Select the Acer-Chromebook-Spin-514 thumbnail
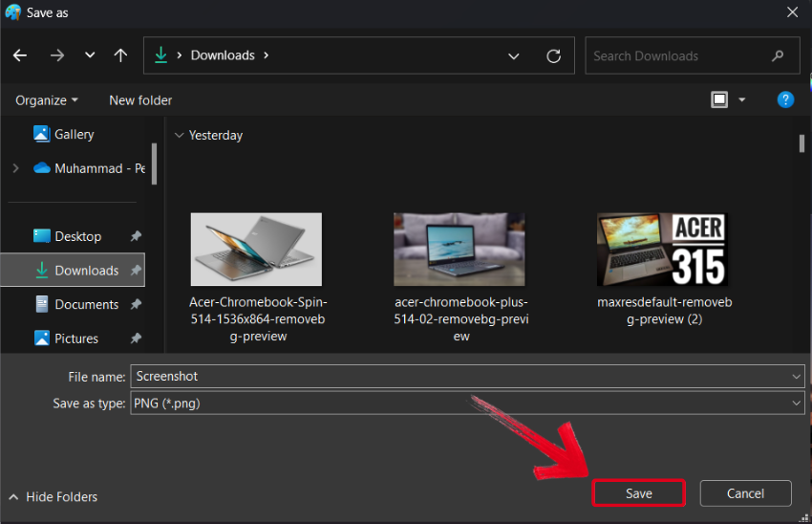 click(256, 250)
